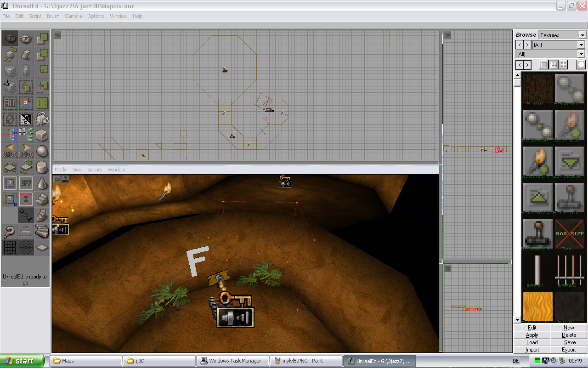Open the 3D viewport Actors menu
This screenshot has height=369, width=588.
click(95, 170)
